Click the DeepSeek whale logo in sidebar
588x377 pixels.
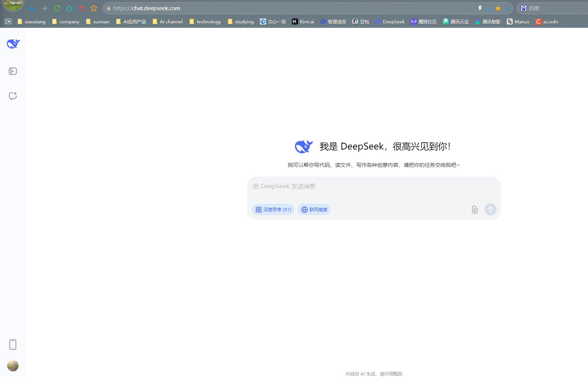[13, 44]
